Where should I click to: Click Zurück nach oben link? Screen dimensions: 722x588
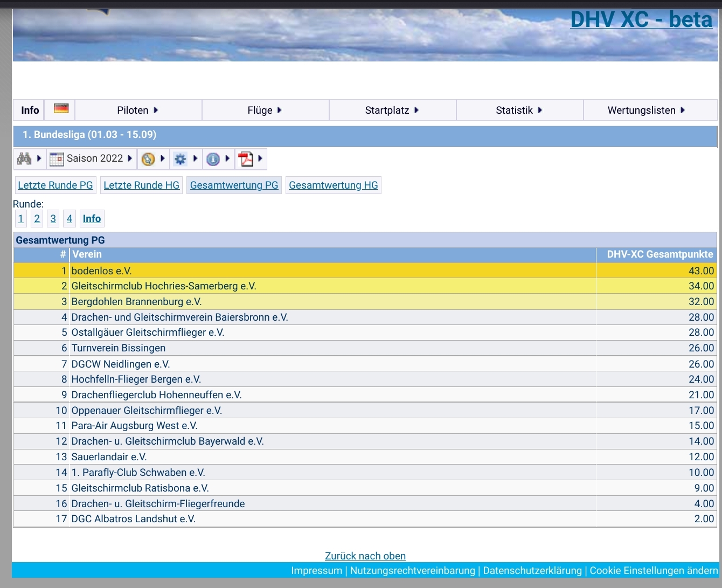365,556
